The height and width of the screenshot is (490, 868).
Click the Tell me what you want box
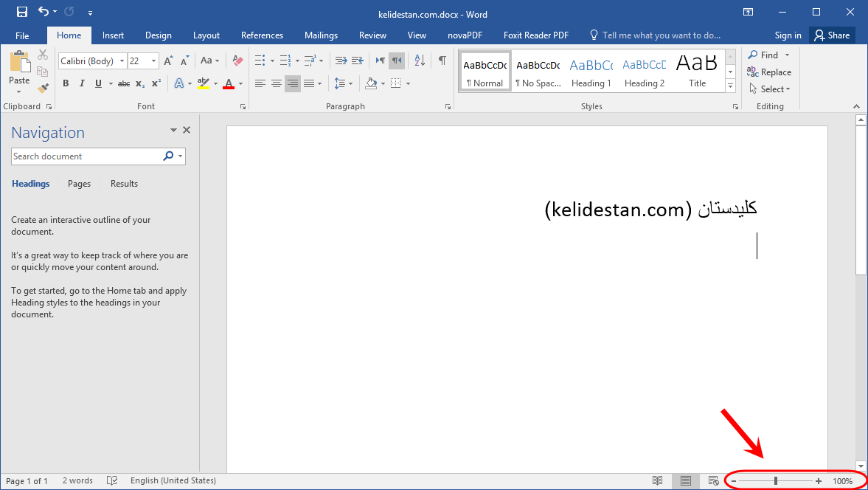coord(656,35)
